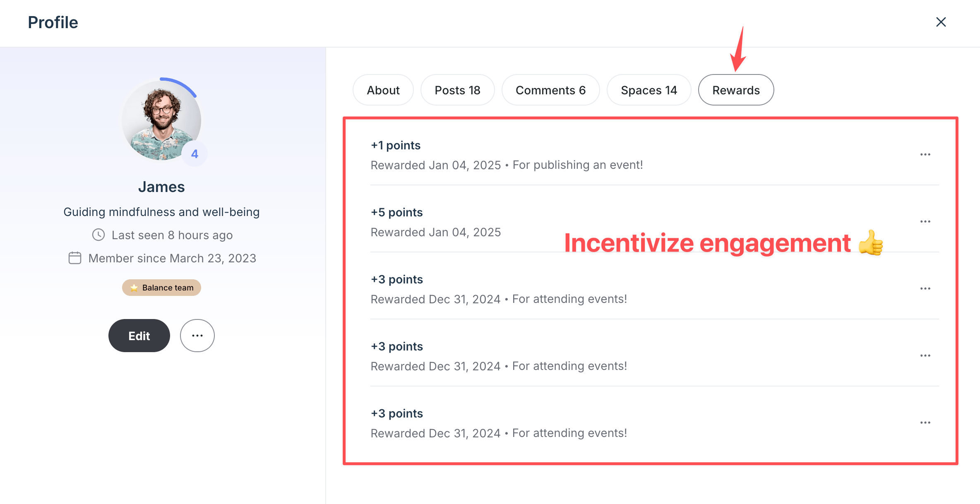Click the star icon on the Balance team badge
This screenshot has height=504, width=980.
coord(134,287)
